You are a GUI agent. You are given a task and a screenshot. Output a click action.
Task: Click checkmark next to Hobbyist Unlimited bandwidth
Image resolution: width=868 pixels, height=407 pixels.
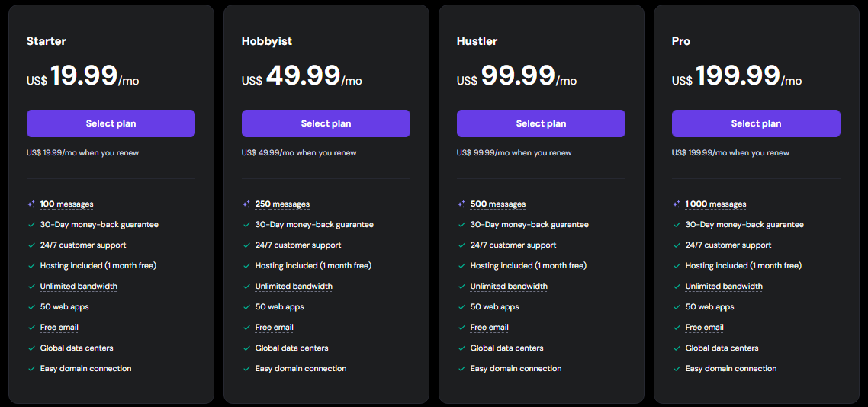tap(246, 287)
